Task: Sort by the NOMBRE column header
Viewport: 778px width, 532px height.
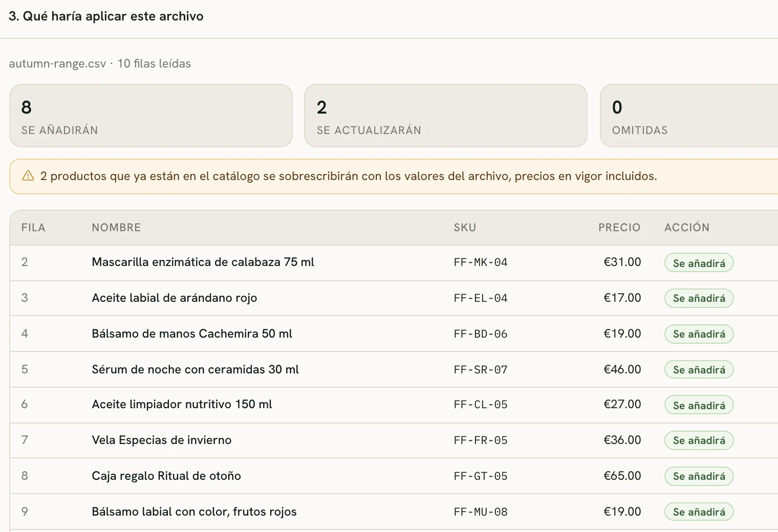Action: [x=116, y=228]
